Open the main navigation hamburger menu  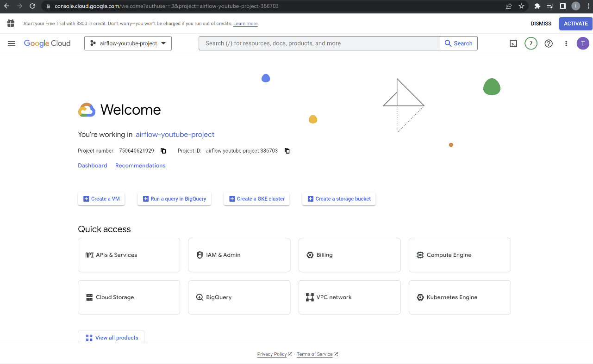12,43
